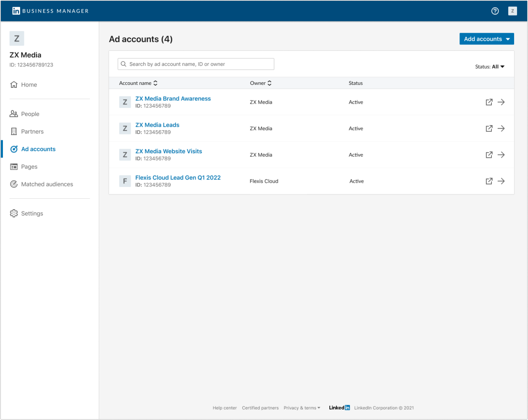Open Flexis Cloud Lead Gen in new tab
Screen dimensions: 528x420
pos(489,181)
